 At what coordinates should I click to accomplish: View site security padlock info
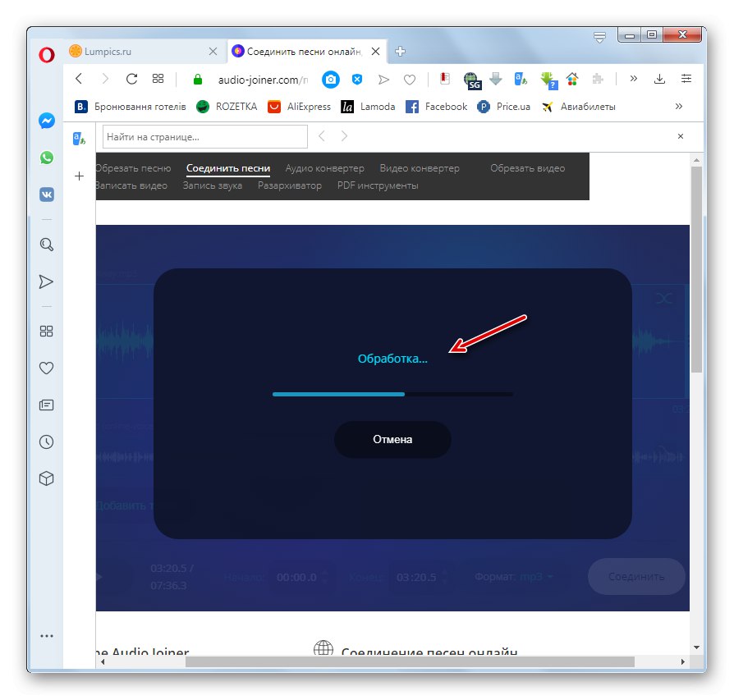(198, 80)
